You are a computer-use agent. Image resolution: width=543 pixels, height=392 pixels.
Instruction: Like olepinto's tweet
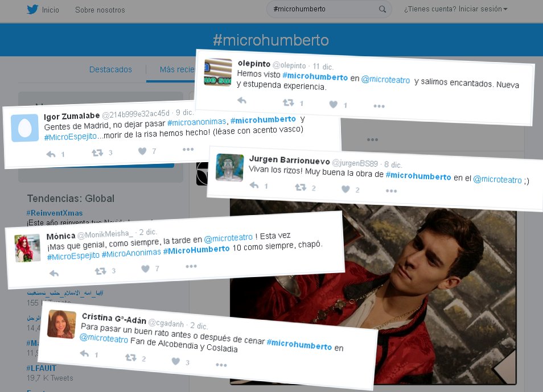click(333, 104)
